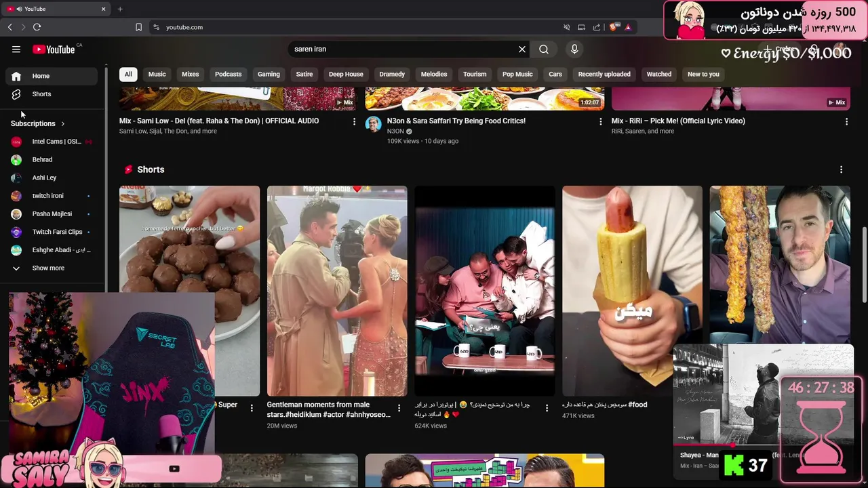Image resolution: width=868 pixels, height=488 pixels.
Task: Open Mix - Sami Low Del title
Action: (219, 121)
